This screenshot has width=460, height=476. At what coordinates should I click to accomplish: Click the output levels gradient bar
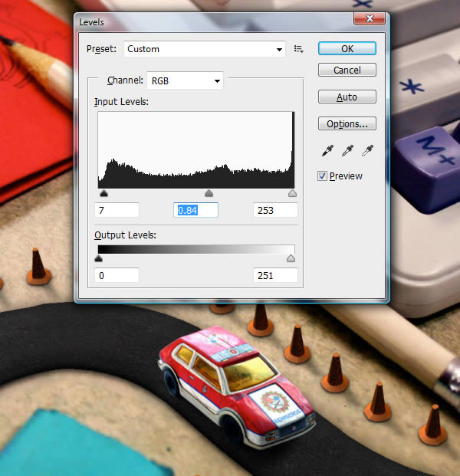pyautogui.click(x=196, y=249)
